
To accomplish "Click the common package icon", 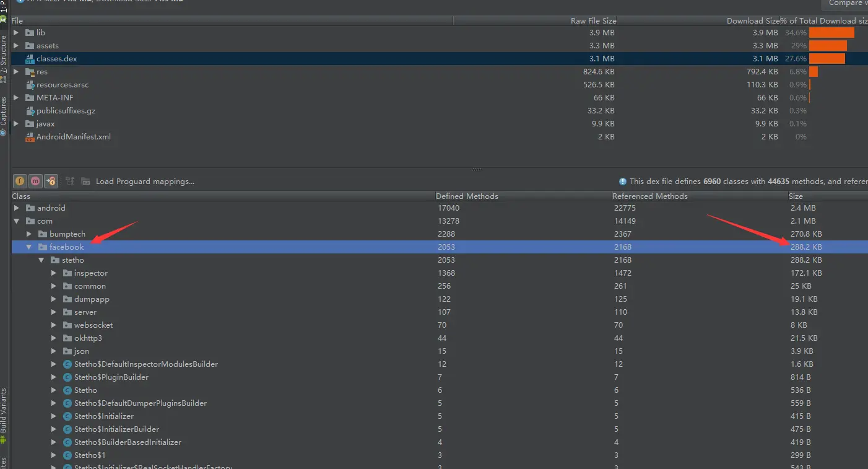I will tap(67, 286).
